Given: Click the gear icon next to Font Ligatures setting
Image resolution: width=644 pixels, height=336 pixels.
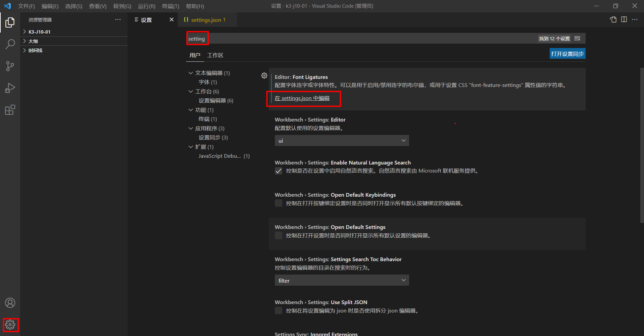Looking at the screenshot, I should tap(264, 76).
